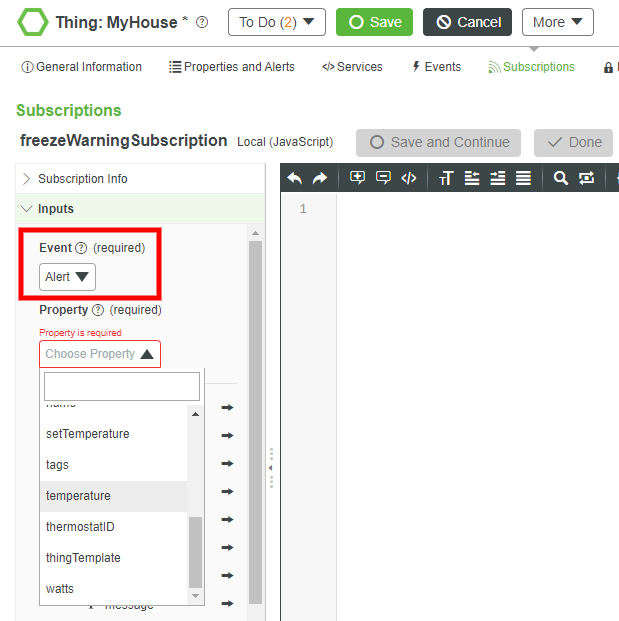Click insert arrow beside temperature row
619x621 pixels.
(x=227, y=492)
